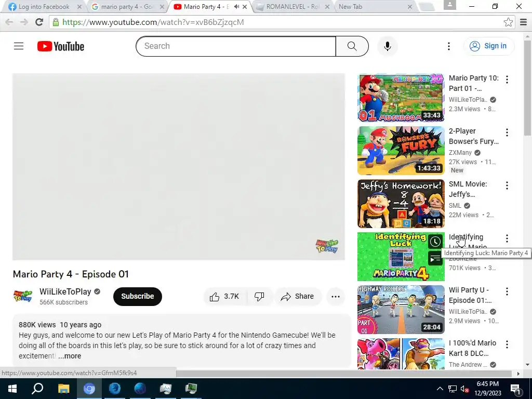Open the YouTube guide hamburger menu
The height and width of the screenshot is (399, 532).
click(x=19, y=46)
